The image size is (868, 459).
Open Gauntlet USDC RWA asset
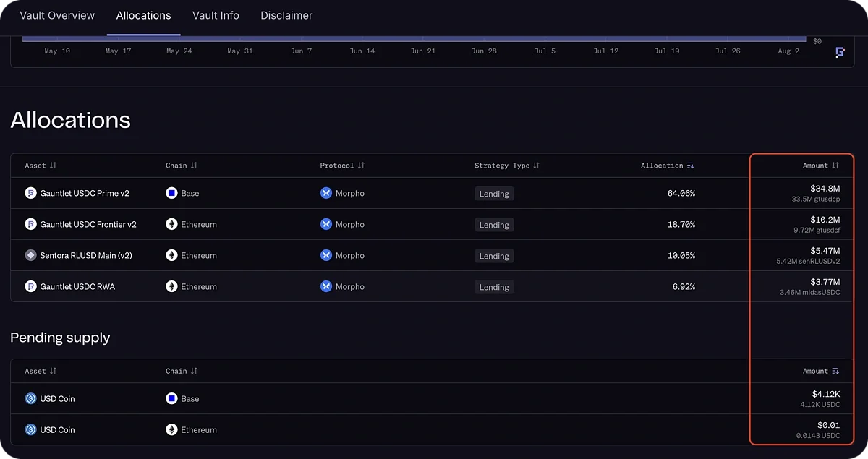77,286
